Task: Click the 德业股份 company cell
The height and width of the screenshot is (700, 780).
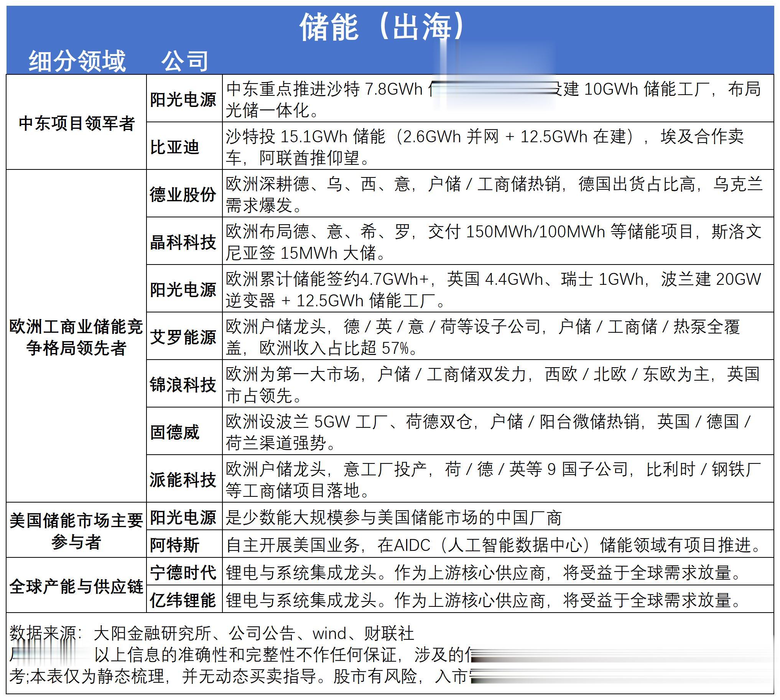Action: (x=183, y=194)
